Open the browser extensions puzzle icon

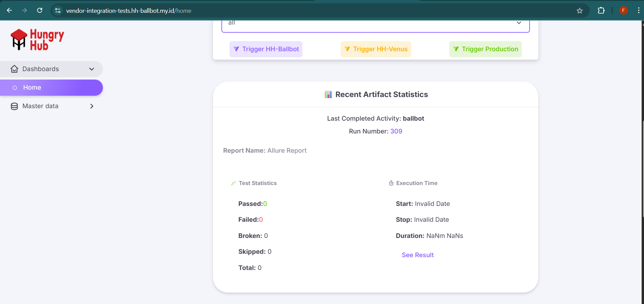click(x=601, y=10)
